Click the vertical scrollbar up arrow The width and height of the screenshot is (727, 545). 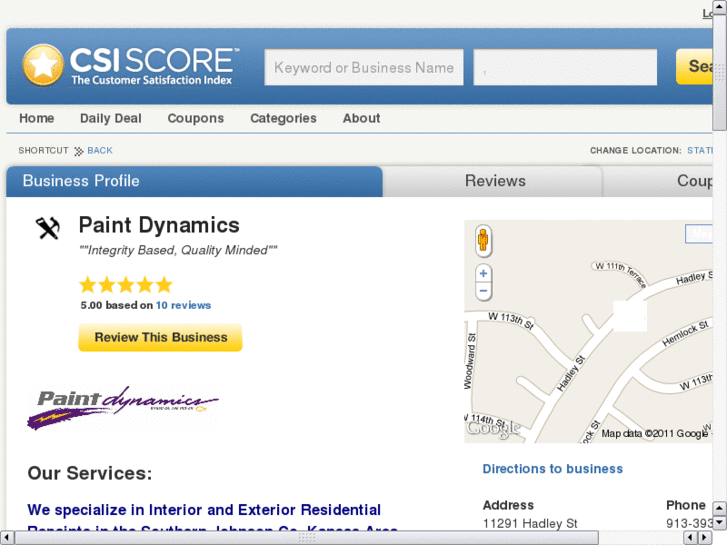tap(720, 7)
